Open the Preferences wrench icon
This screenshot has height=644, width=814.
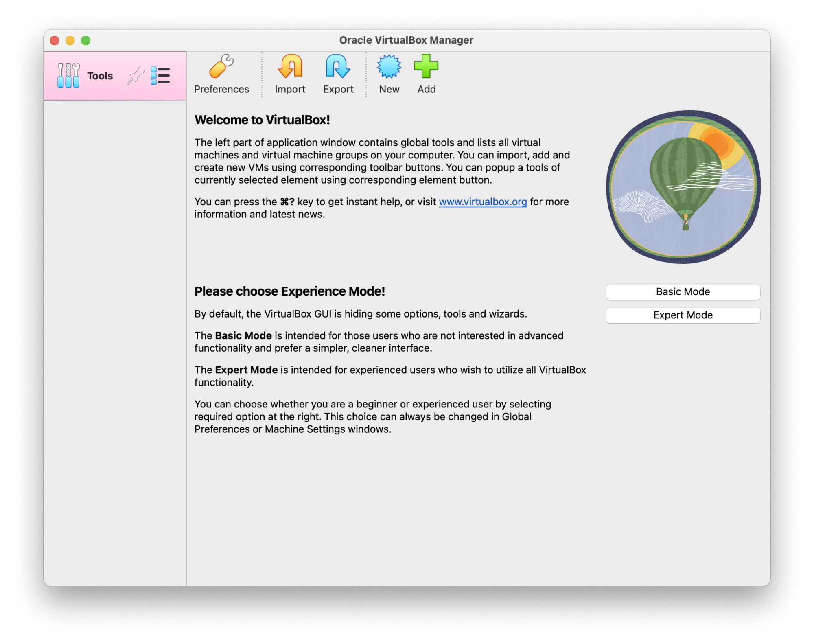pyautogui.click(x=221, y=66)
